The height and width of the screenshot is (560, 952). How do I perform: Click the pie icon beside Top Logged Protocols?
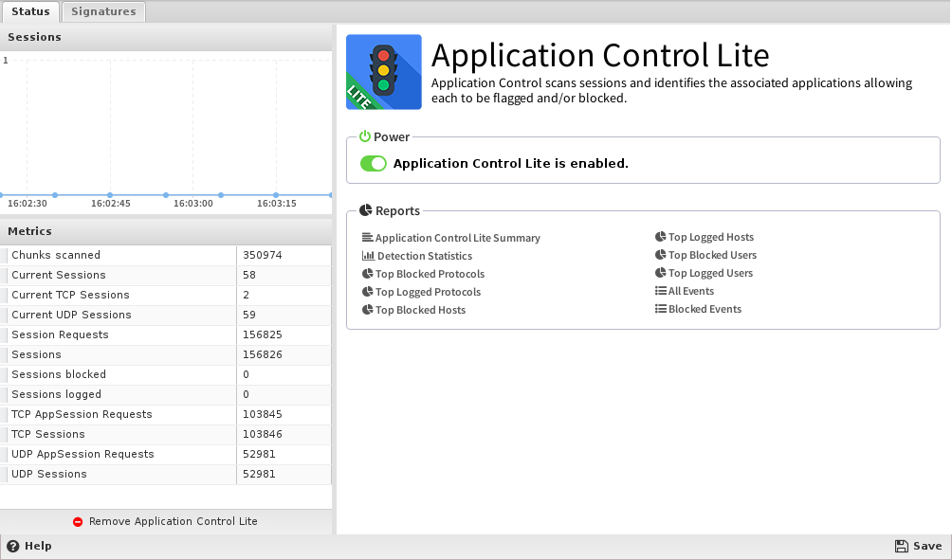click(x=367, y=291)
